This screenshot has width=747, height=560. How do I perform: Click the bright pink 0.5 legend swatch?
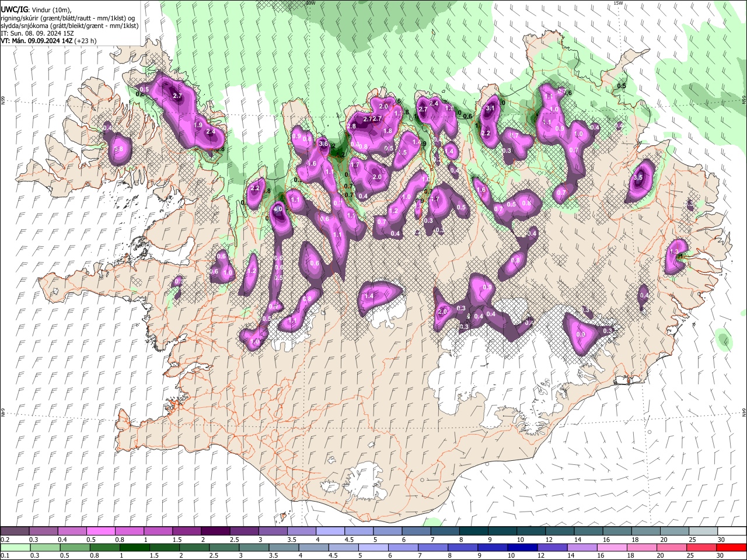coord(100,531)
